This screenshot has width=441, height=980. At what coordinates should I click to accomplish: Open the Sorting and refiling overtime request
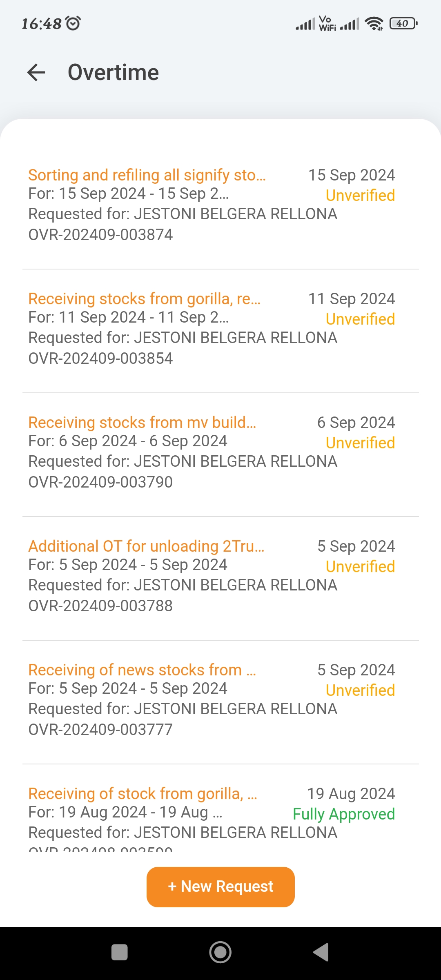pos(147,175)
